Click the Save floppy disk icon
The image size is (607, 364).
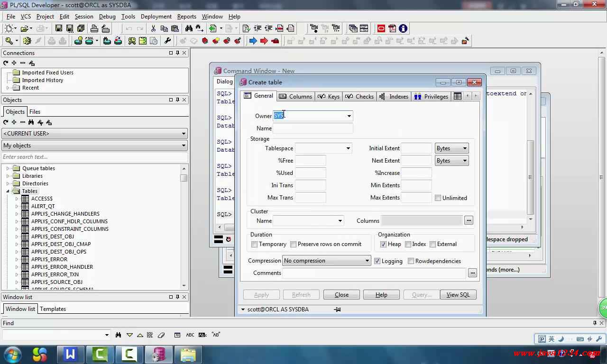(59, 28)
